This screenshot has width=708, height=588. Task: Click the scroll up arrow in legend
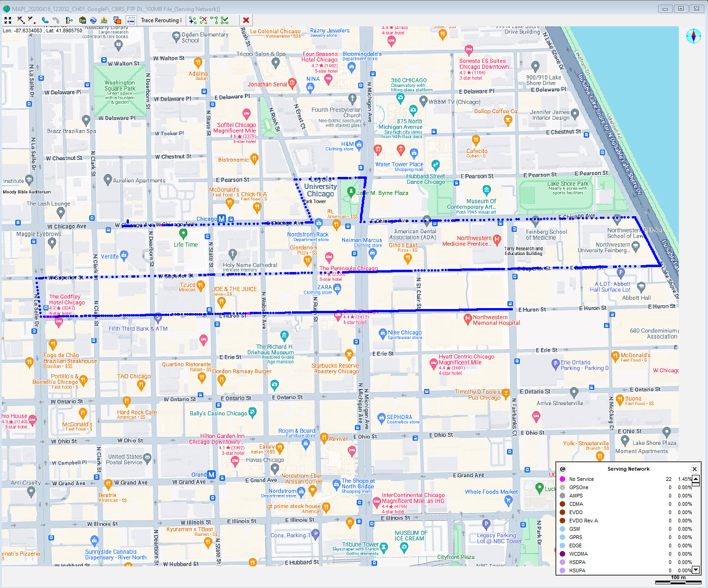(696, 479)
